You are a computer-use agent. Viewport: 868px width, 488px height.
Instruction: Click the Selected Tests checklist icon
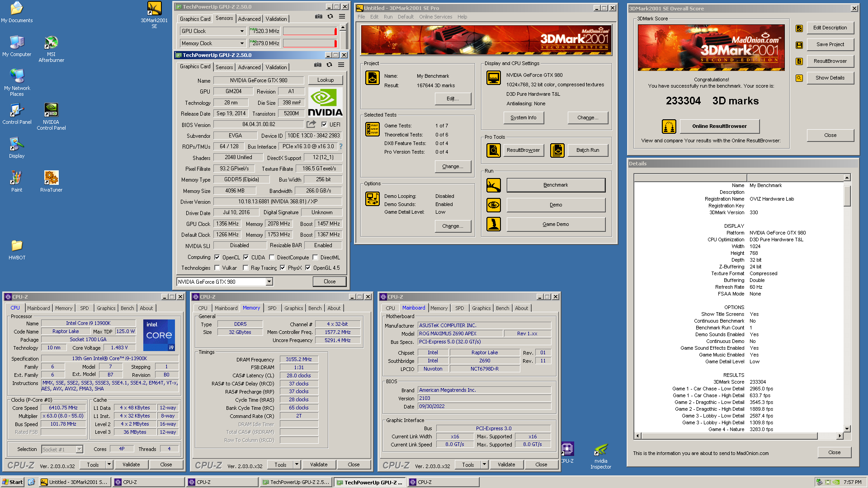click(373, 129)
